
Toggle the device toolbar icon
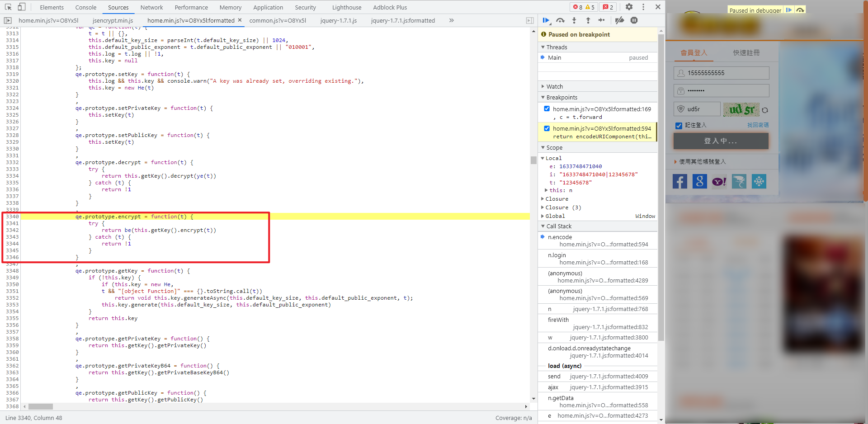click(21, 7)
